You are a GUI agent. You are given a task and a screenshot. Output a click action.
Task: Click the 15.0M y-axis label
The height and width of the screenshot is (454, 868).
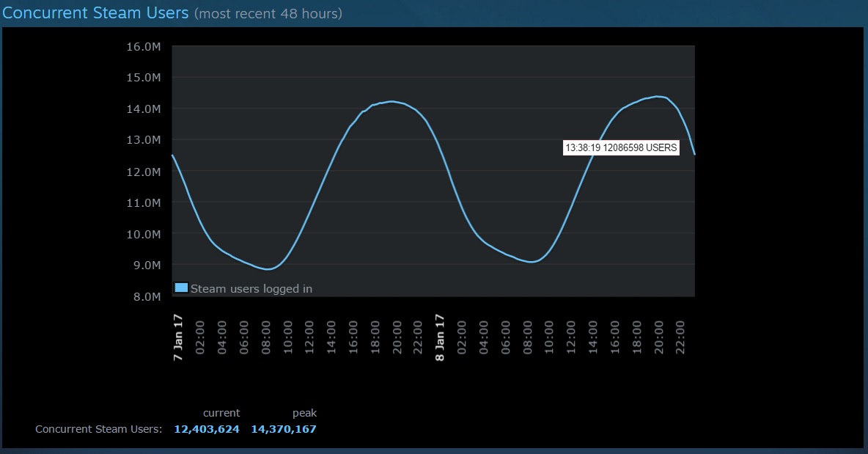[x=144, y=78]
